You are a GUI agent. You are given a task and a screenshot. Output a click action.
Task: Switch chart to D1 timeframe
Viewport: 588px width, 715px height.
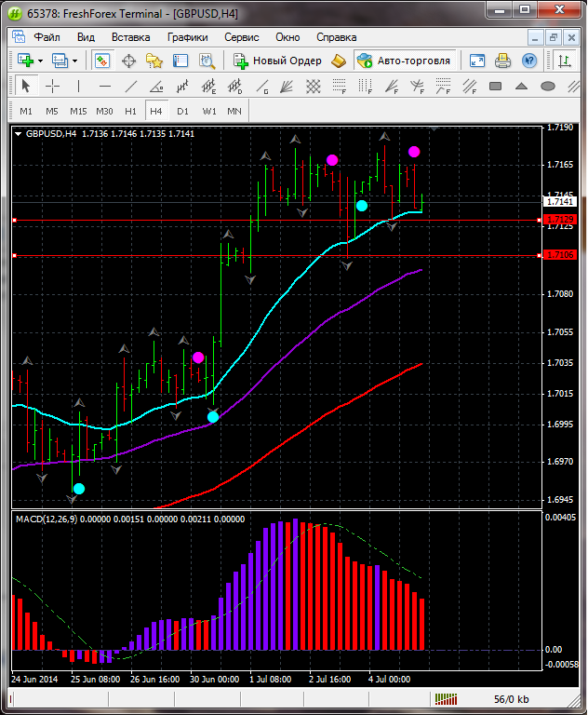pyautogui.click(x=182, y=111)
